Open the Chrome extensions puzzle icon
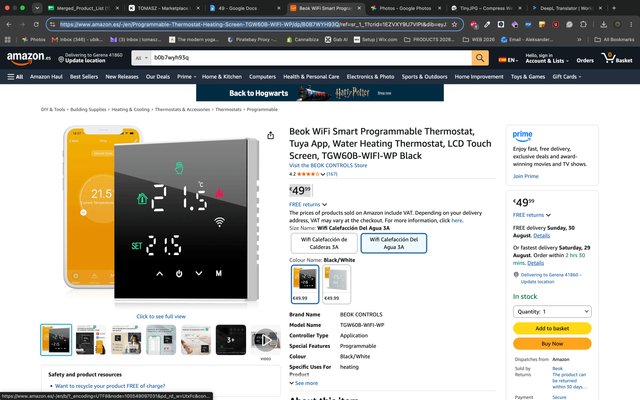640x400 pixels. pyautogui.click(x=583, y=24)
